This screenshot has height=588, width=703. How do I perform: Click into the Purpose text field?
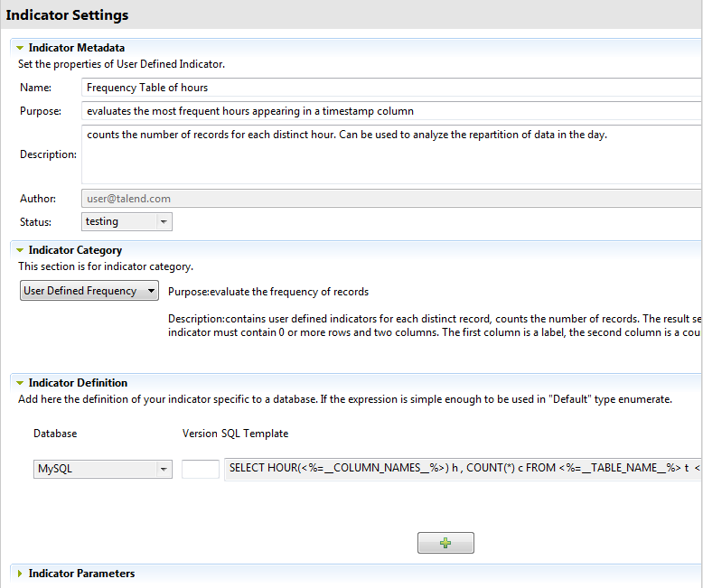click(x=389, y=111)
